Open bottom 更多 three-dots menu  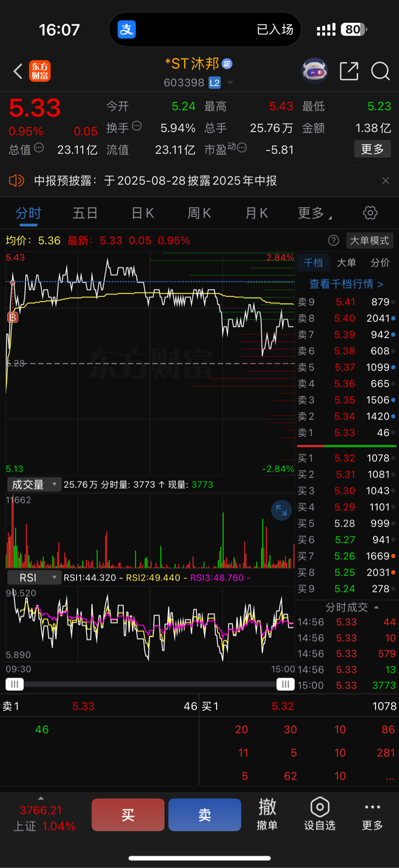(x=373, y=814)
